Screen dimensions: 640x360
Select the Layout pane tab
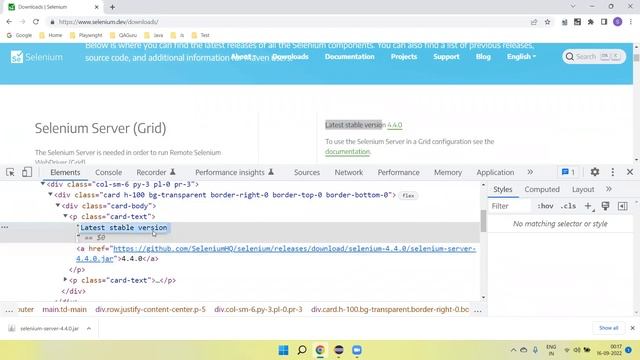click(x=583, y=189)
